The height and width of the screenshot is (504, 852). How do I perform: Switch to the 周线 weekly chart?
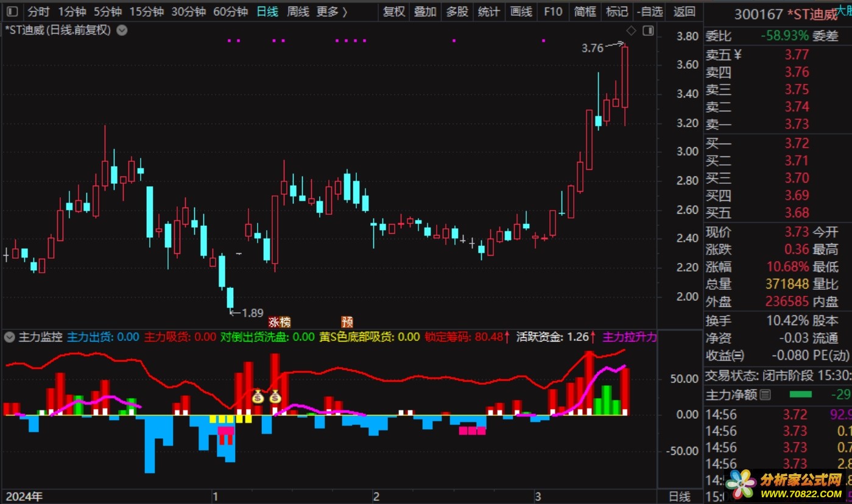(x=298, y=12)
